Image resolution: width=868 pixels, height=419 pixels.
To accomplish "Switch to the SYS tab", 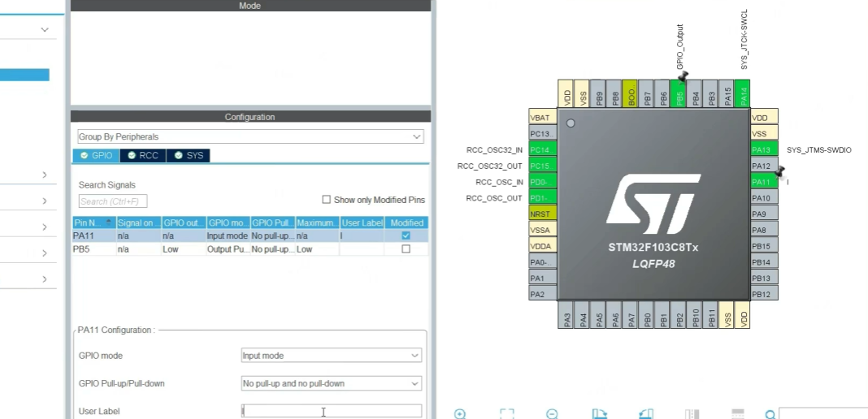I will point(189,155).
